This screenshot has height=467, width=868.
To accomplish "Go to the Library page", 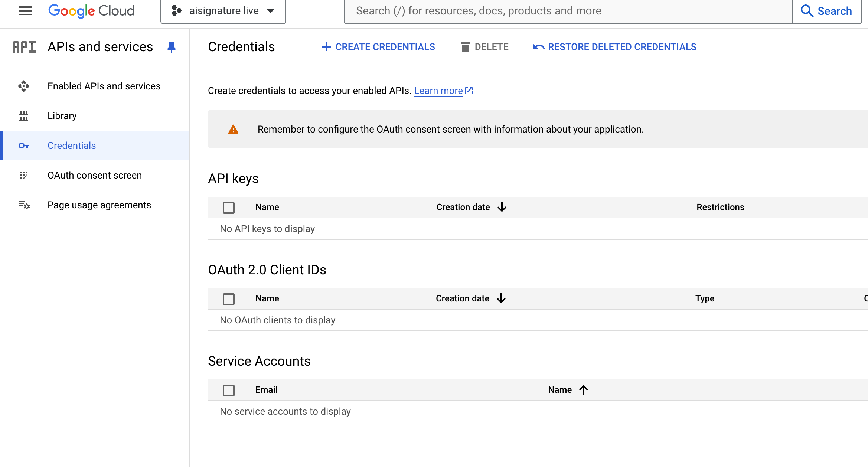I will pos(95,116).
